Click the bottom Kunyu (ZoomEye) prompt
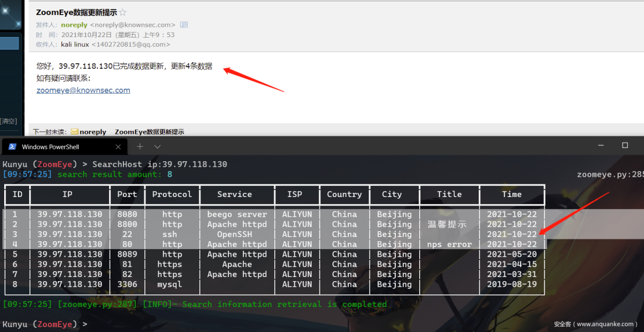Viewport: 644px width, 332px height. [45, 324]
